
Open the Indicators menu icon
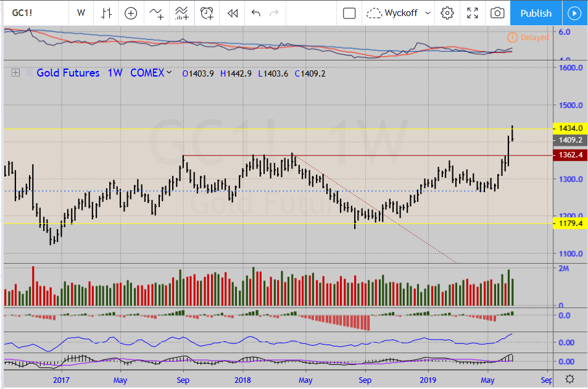point(157,13)
